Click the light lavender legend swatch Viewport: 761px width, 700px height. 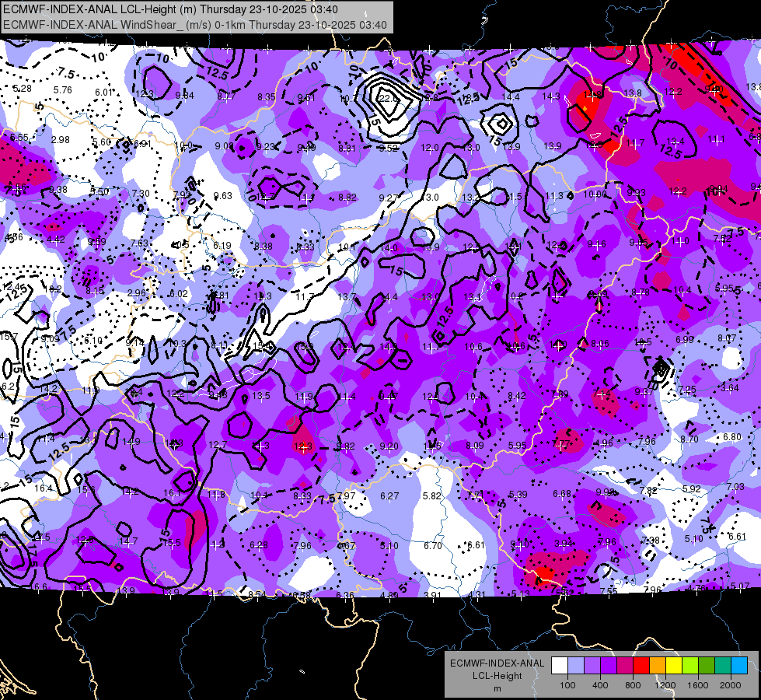click(x=576, y=665)
